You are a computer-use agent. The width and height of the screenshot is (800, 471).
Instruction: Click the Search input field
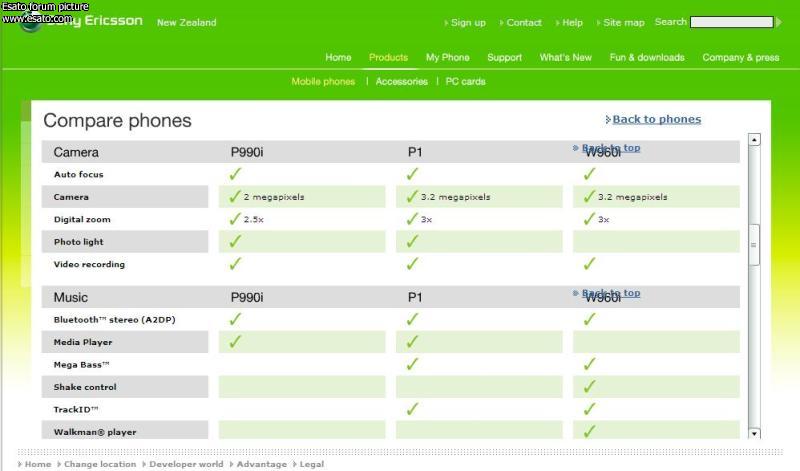732,22
